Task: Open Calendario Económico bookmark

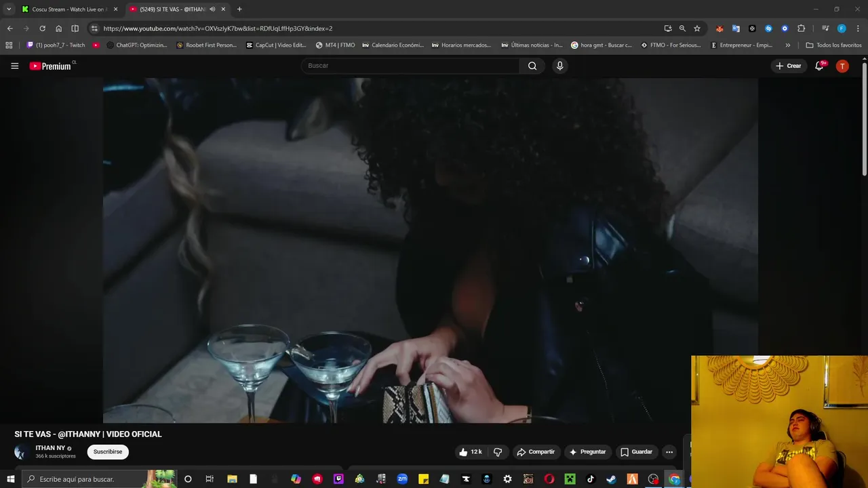Action: click(393, 45)
